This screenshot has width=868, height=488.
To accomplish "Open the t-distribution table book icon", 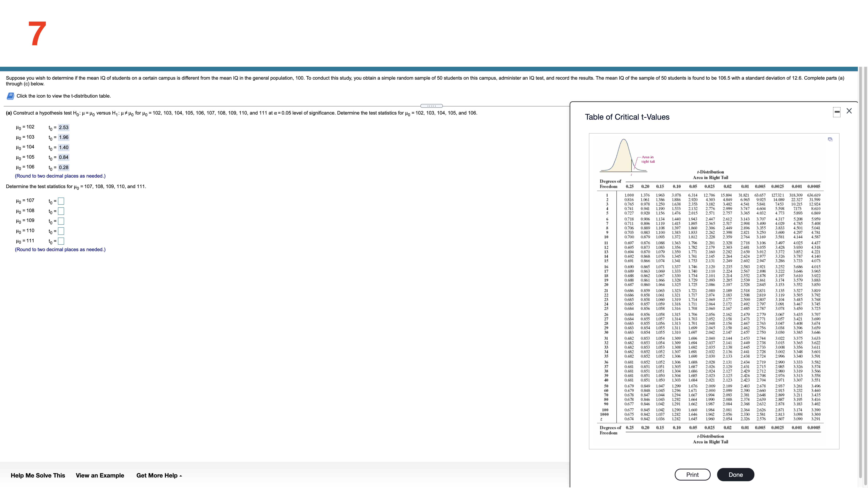I will (x=11, y=96).
